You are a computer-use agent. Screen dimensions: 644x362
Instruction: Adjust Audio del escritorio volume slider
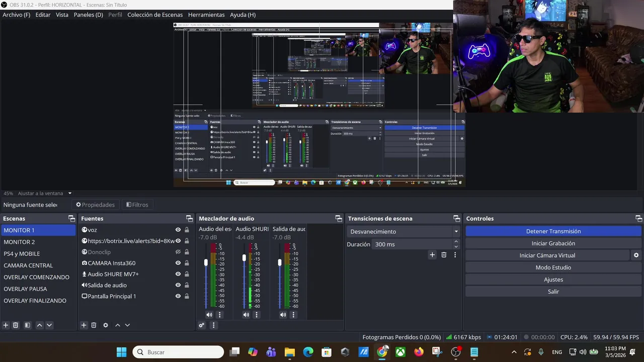[x=206, y=262]
